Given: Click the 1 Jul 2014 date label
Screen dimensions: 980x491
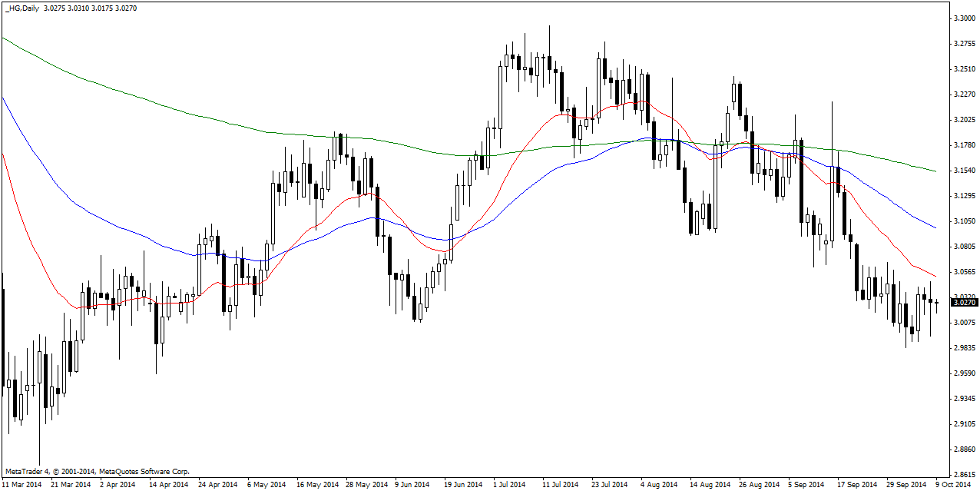Looking at the screenshot, I should pos(510,485).
